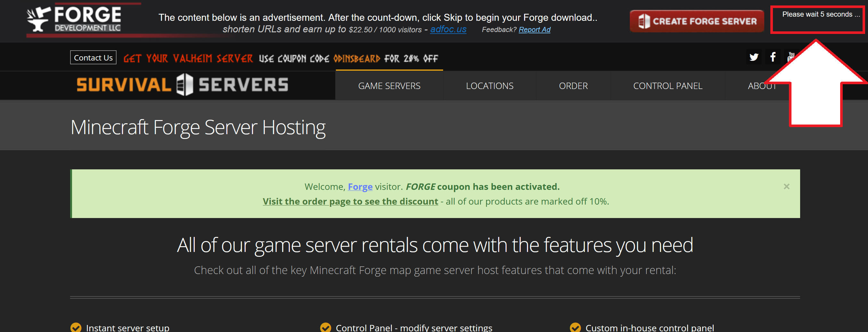Image resolution: width=868 pixels, height=332 pixels.
Task: Click the Contact Us button
Action: 93,57
